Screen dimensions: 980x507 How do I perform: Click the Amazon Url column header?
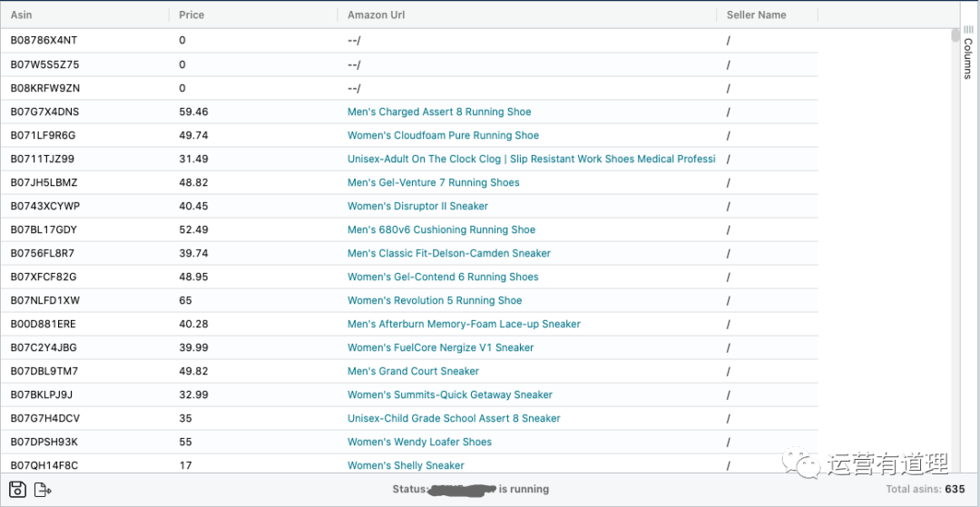376,15
